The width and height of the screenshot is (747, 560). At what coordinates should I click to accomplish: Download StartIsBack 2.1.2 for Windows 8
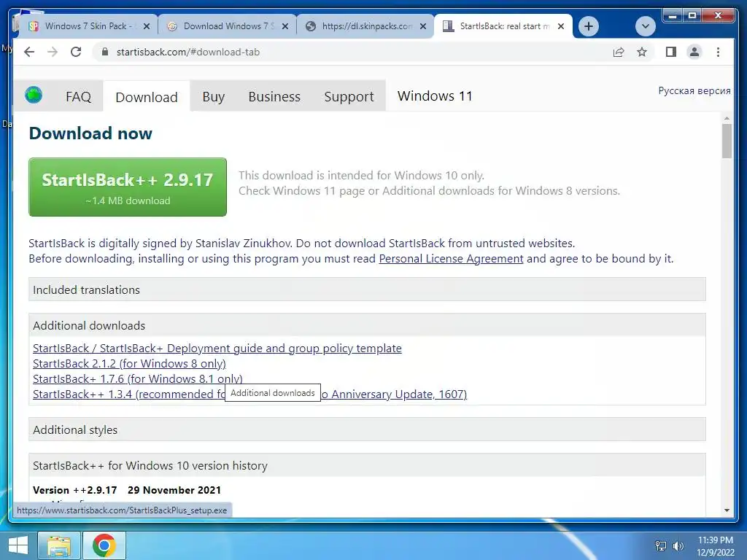129,363
